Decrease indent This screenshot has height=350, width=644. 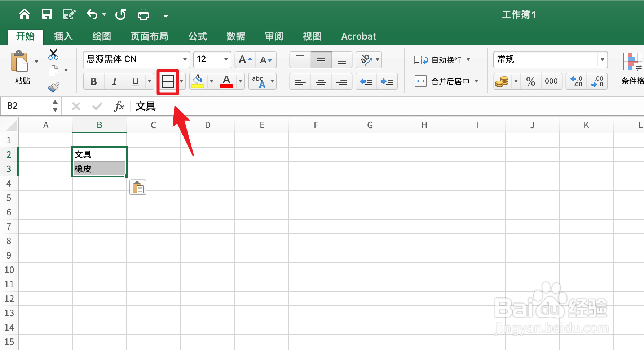click(x=366, y=81)
